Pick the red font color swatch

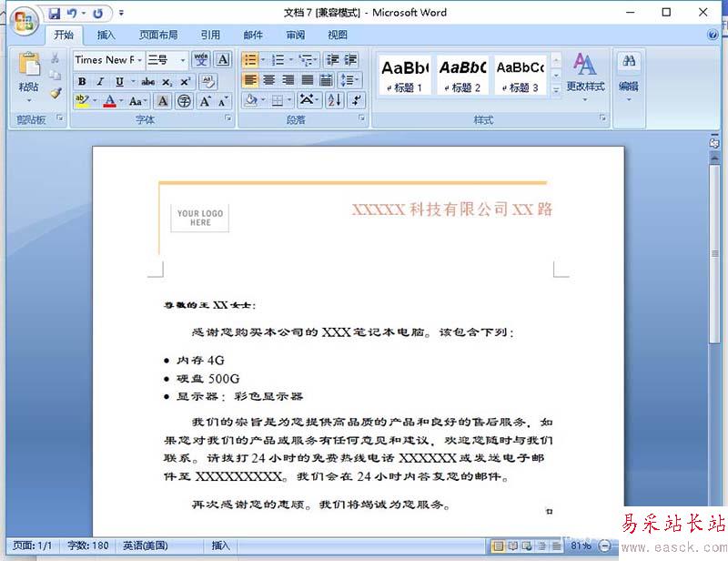click(109, 101)
